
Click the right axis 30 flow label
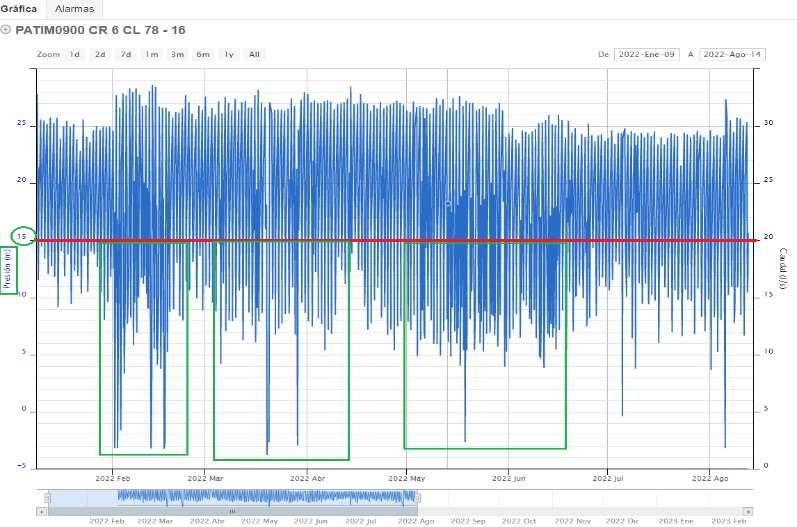pos(768,122)
